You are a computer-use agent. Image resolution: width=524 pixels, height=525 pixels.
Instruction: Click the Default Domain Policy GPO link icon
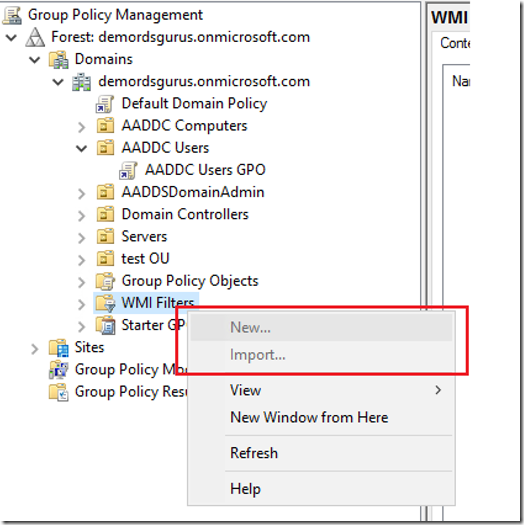pyautogui.click(x=105, y=104)
